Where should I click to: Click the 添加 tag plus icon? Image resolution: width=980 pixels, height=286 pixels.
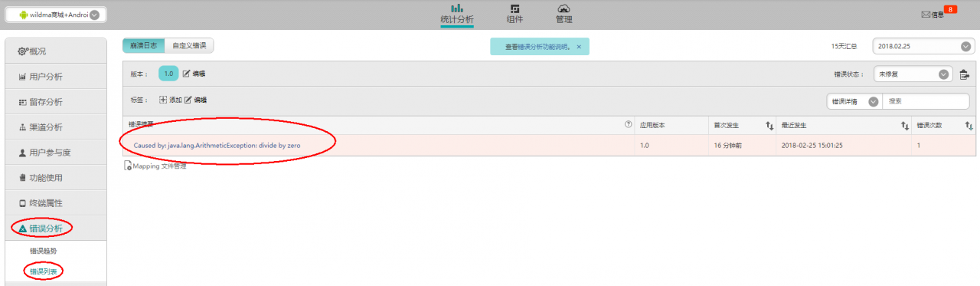162,100
